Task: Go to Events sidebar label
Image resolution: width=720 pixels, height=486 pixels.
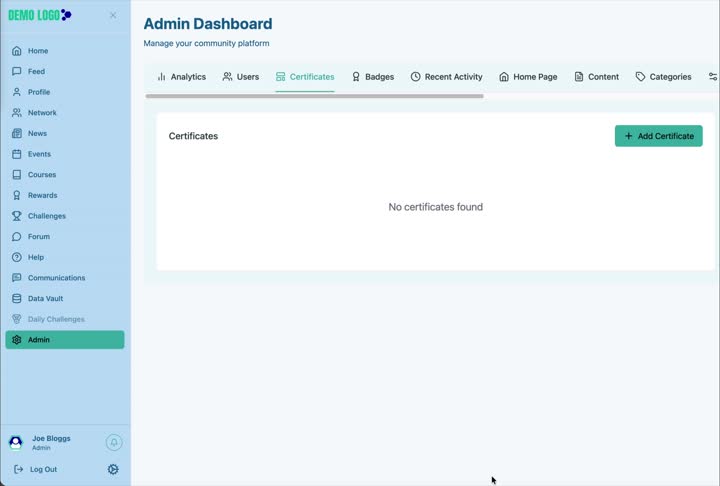Action: tap(39, 154)
